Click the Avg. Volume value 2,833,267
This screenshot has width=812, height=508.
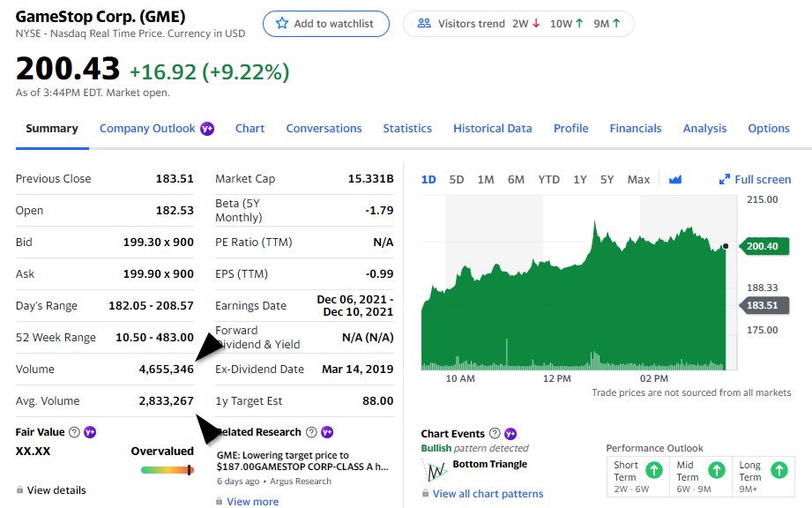tap(167, 400)
